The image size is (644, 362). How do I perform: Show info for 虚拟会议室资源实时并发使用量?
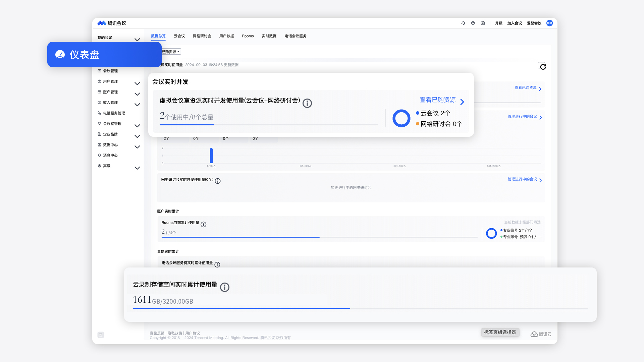(307, 103)
